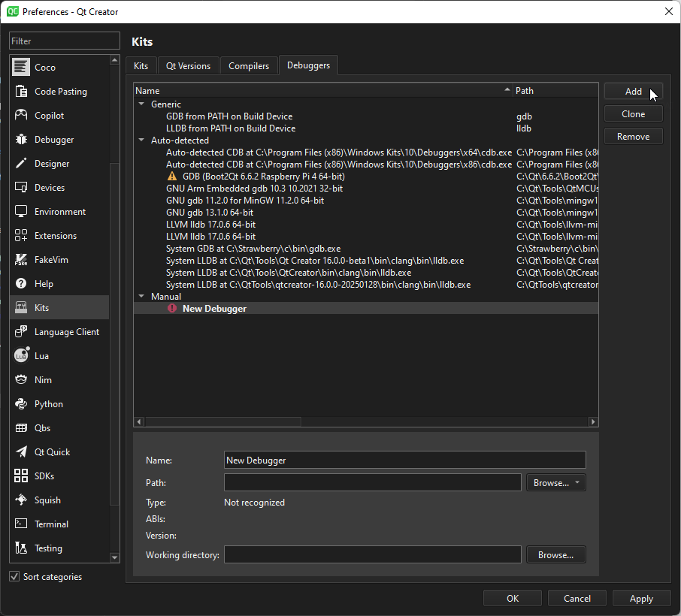Collapse the Generic debugger group
This screenshot has width=681, height=616.
[141, 104]
